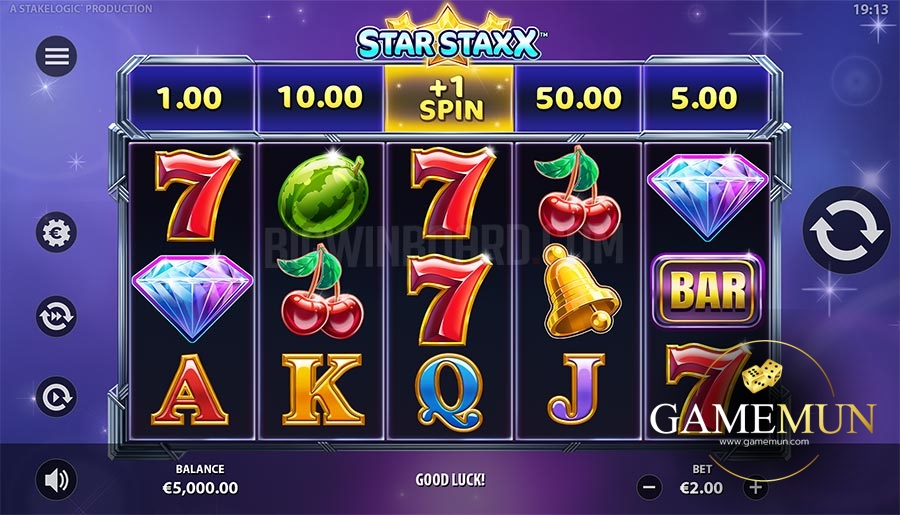
Task: Spin the reels with the circular arrows button
Action: pyautogui.click(x=847, y=230)
